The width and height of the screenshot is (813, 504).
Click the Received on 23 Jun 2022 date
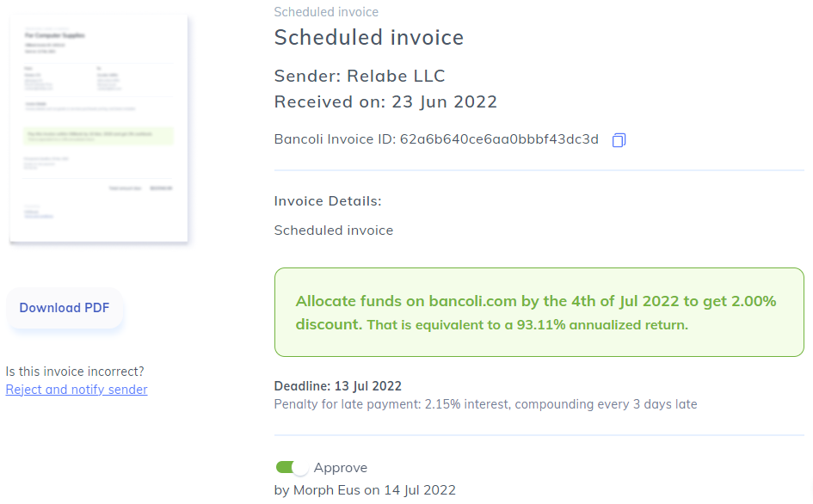pyautogui.click(x=444, y=101)
